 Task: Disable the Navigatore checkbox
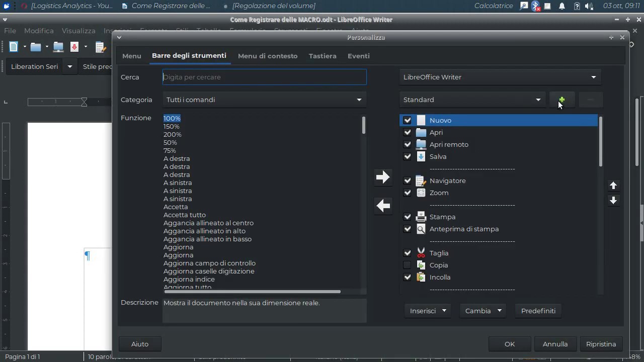point(407,180)
